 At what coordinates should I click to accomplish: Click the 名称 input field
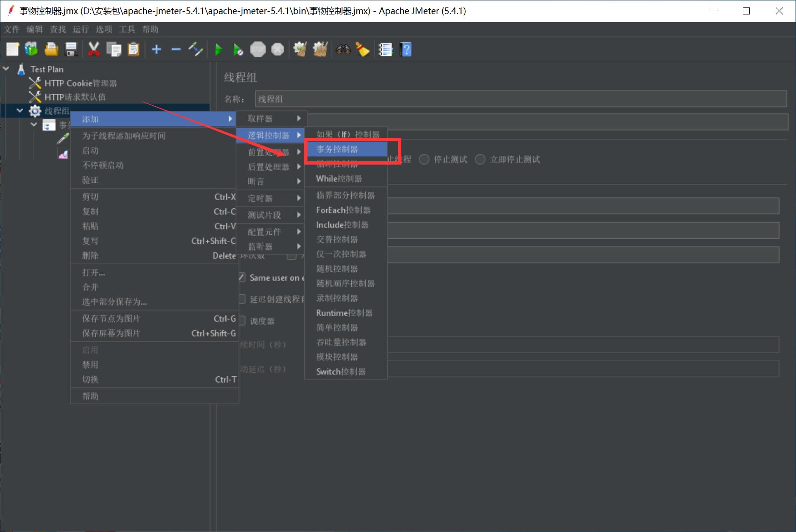coord(521,99)
